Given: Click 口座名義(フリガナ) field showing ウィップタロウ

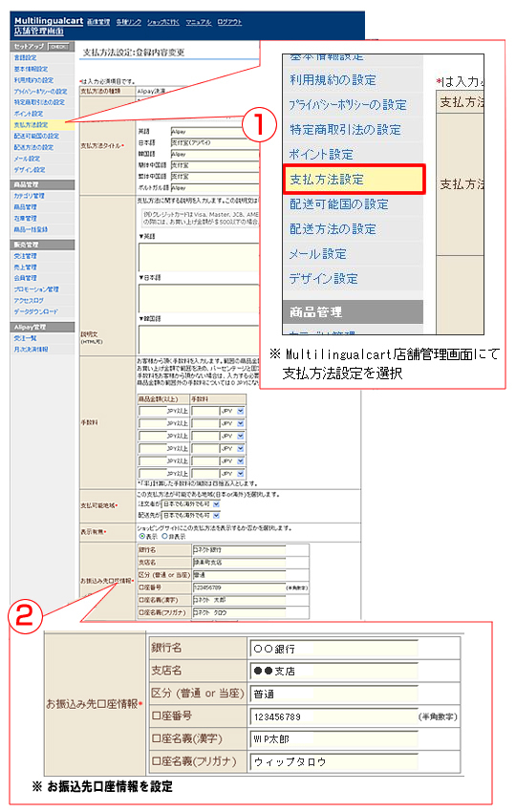Looking at the screenshot, I should 334,761.
